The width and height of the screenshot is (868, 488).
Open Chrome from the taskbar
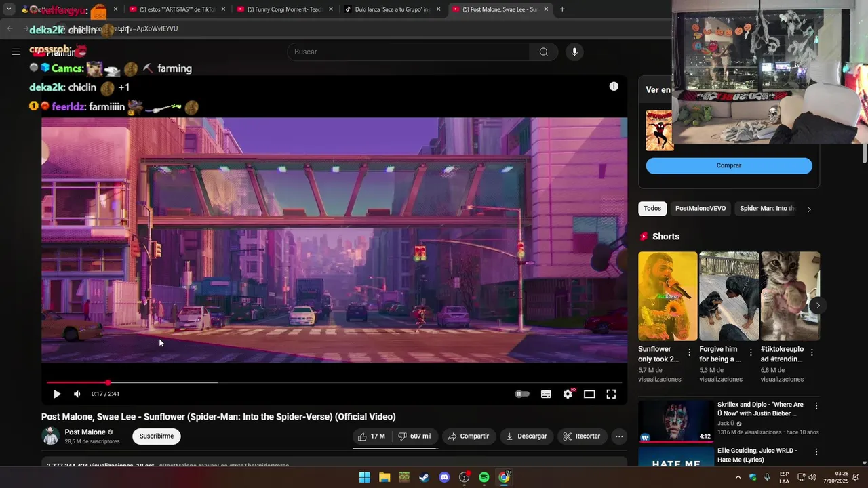point(505,477)
